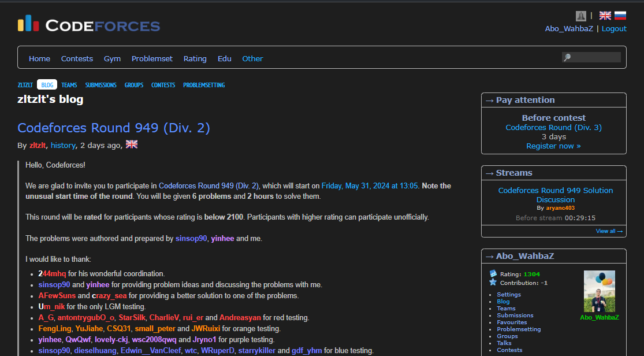644x356 pixels.
Task: Open the Codeforces Round 949 post title
Action: coord(114,128)
